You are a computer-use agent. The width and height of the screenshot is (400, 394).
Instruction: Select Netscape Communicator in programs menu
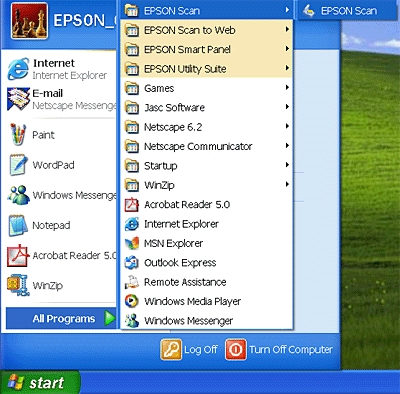[x=206, y=146]
